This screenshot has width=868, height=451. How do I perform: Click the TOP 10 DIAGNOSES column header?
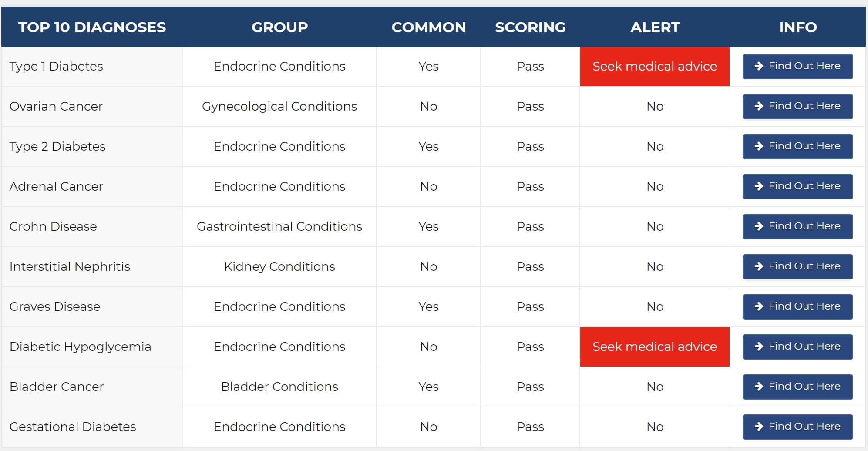pyautogui.click(x=92, y=27)
